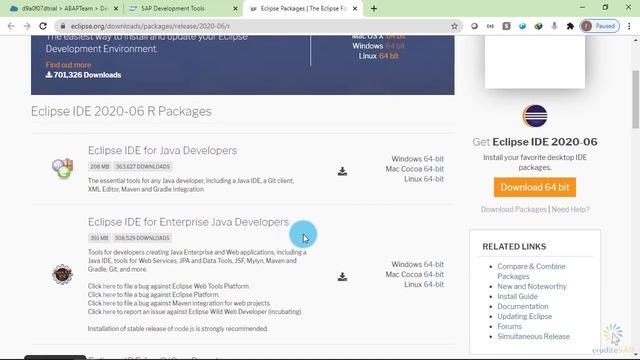Image resolution: width=640 pixels, height=360 pixels.
Task: Click the blue globe extension icon
Action: (x=522, y=26)
